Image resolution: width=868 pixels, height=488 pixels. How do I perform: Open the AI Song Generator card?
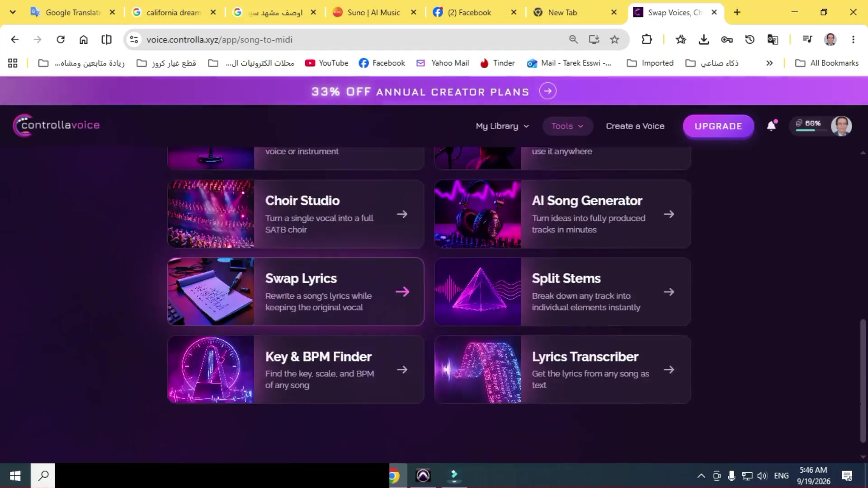[562, 214]
